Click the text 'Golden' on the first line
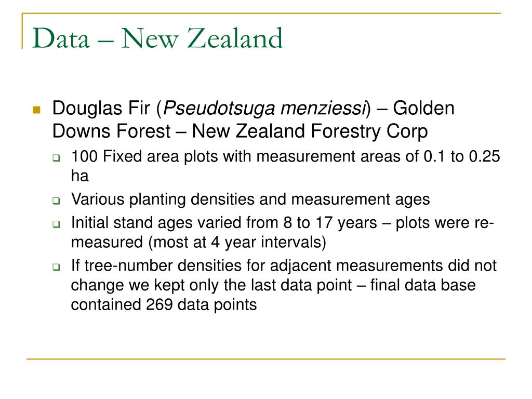 click(x=423, y=108)
